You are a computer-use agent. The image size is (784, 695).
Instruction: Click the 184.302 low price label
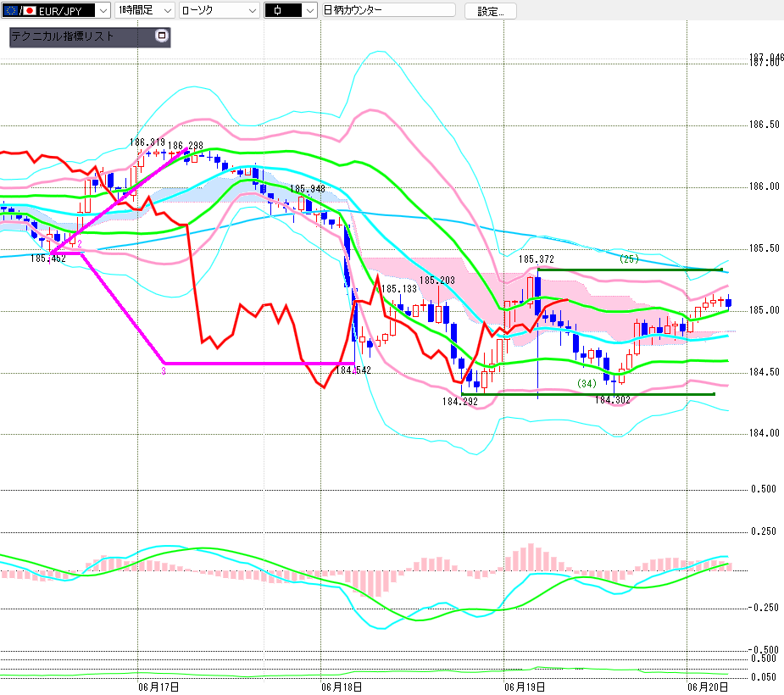(x=613, y=400)
